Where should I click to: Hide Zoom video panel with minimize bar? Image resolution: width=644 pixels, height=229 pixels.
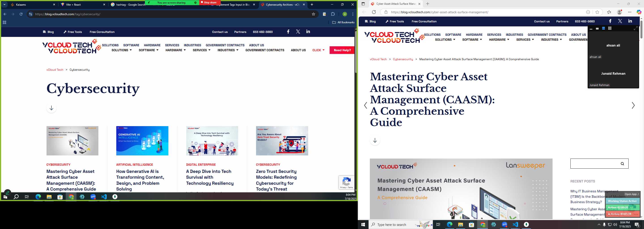591,29
